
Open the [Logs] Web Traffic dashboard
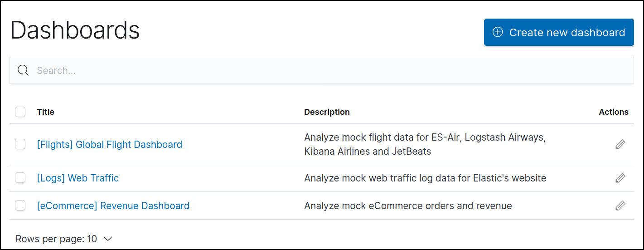tap(77, 178)
